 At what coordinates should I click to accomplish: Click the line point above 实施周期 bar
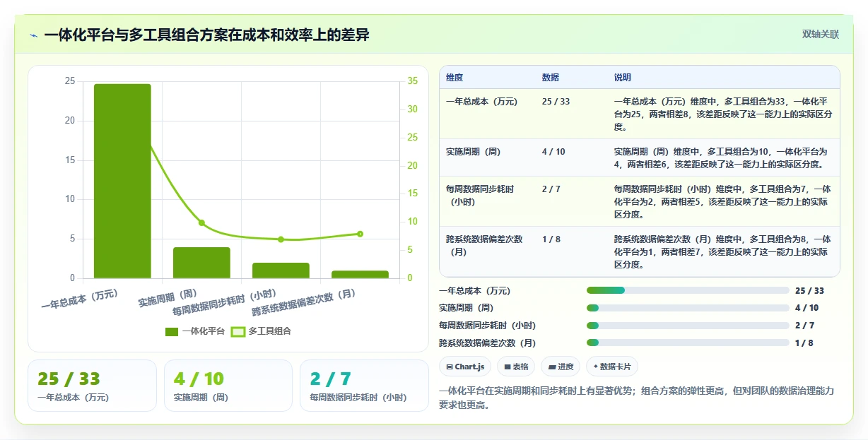pos(201,222)
